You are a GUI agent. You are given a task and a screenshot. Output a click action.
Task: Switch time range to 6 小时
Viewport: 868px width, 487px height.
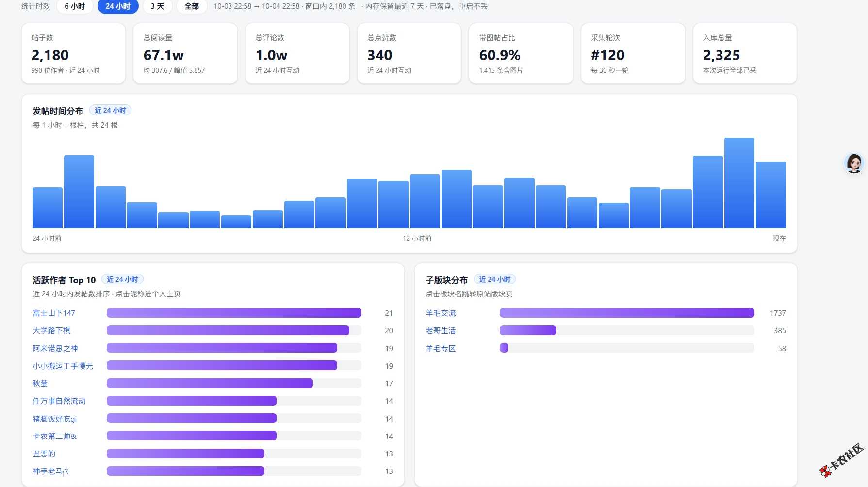(75, 6)
